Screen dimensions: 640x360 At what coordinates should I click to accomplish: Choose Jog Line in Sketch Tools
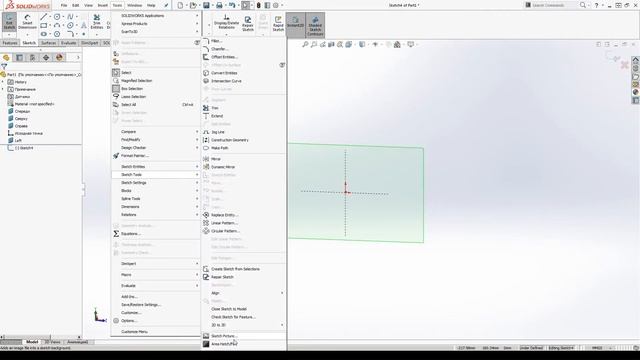[244, 132]
